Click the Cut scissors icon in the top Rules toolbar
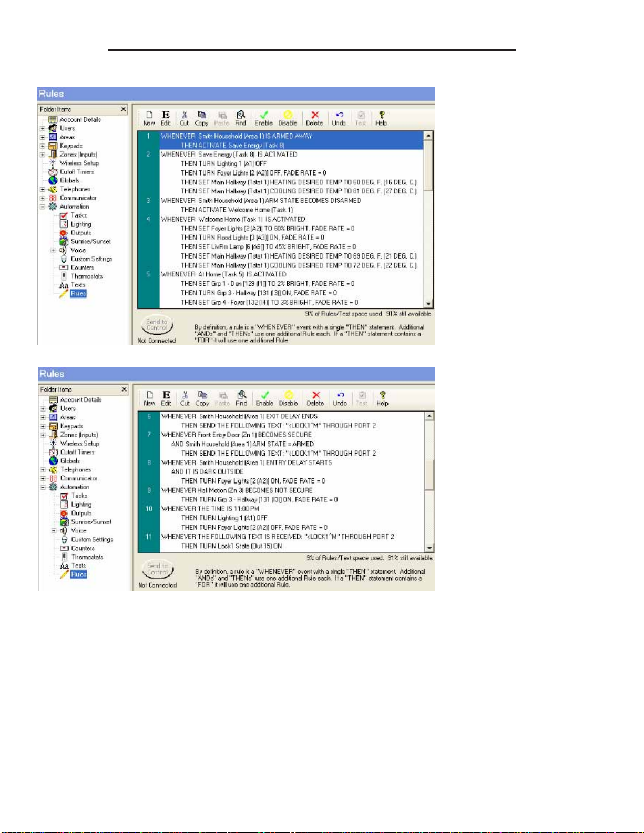The height and width of the screenshot is (833, 644). pyautogui.click(x=184, y=118)
